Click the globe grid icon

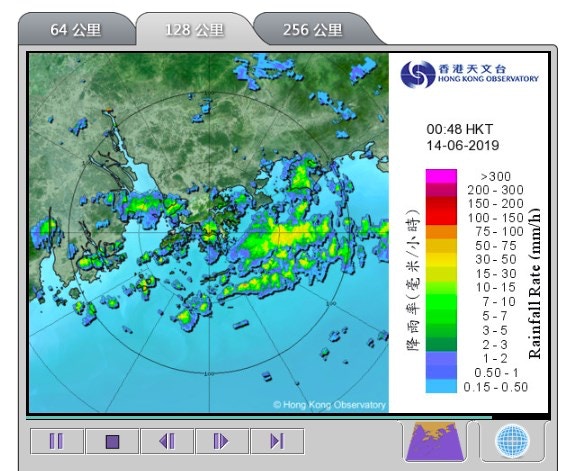point(512,441)
